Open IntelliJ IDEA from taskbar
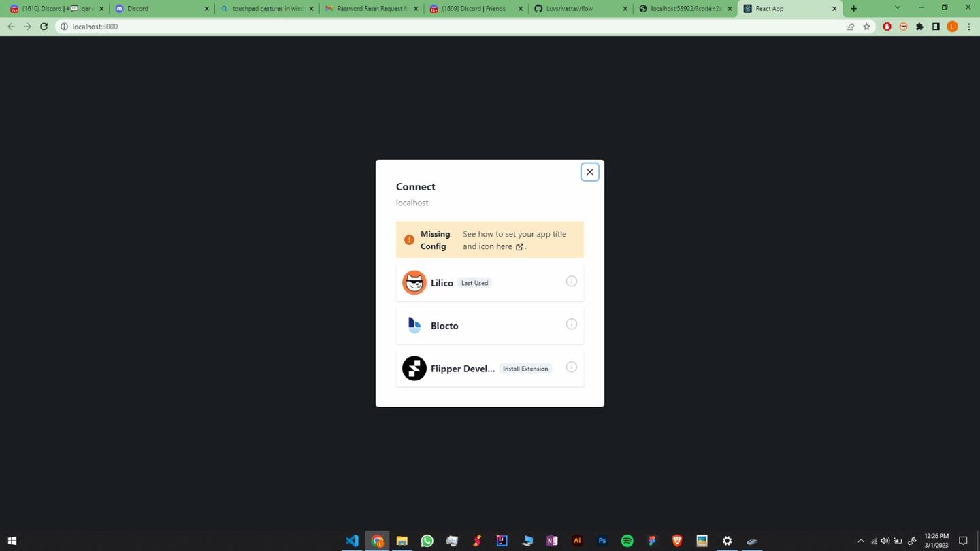 point(502,541)
